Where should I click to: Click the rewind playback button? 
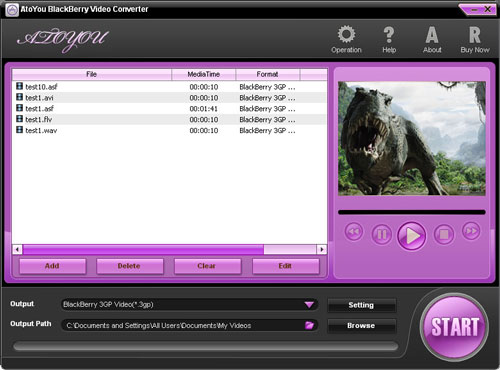click(354, 232)
